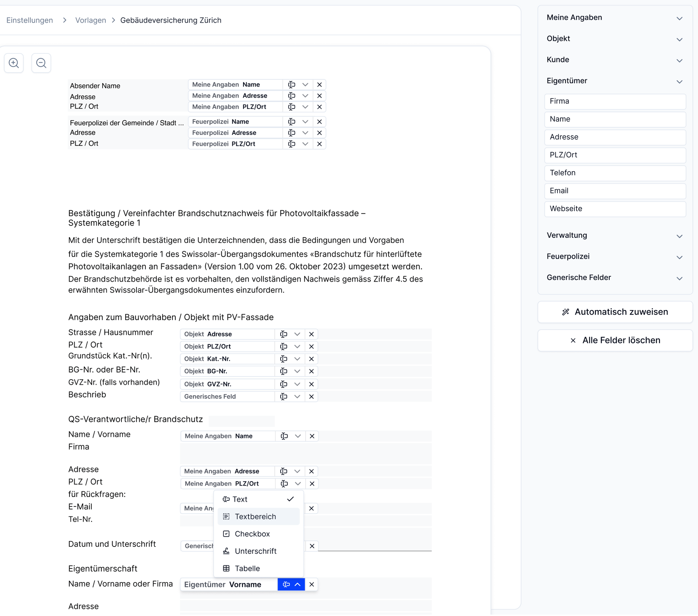
Task: Remove the Eigentümer Vorname field
Action: click(312, 585)
